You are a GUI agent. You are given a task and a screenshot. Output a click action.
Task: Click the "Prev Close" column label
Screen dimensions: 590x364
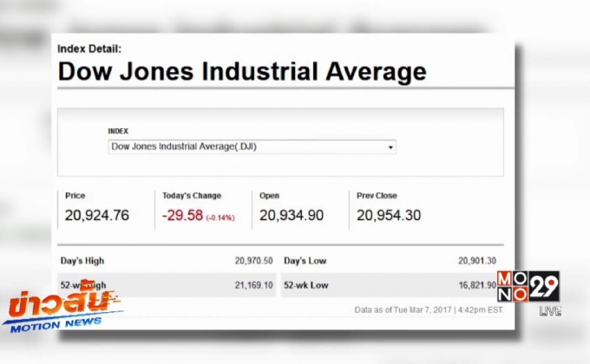377,196
